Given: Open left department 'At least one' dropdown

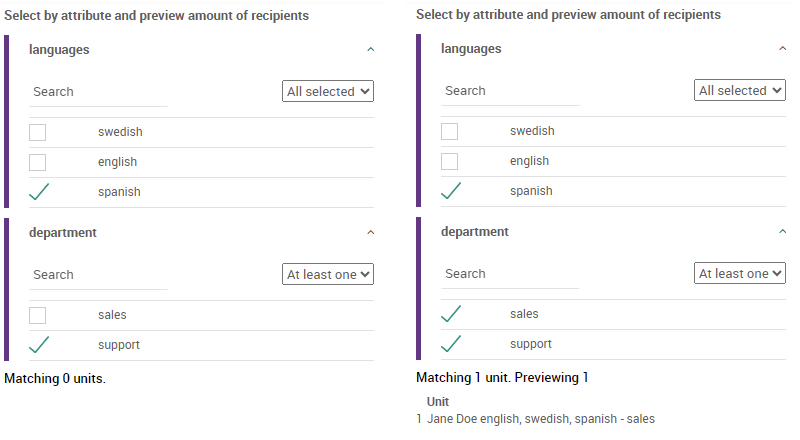Looking at the screenshot, I should [x=328, y=275].
